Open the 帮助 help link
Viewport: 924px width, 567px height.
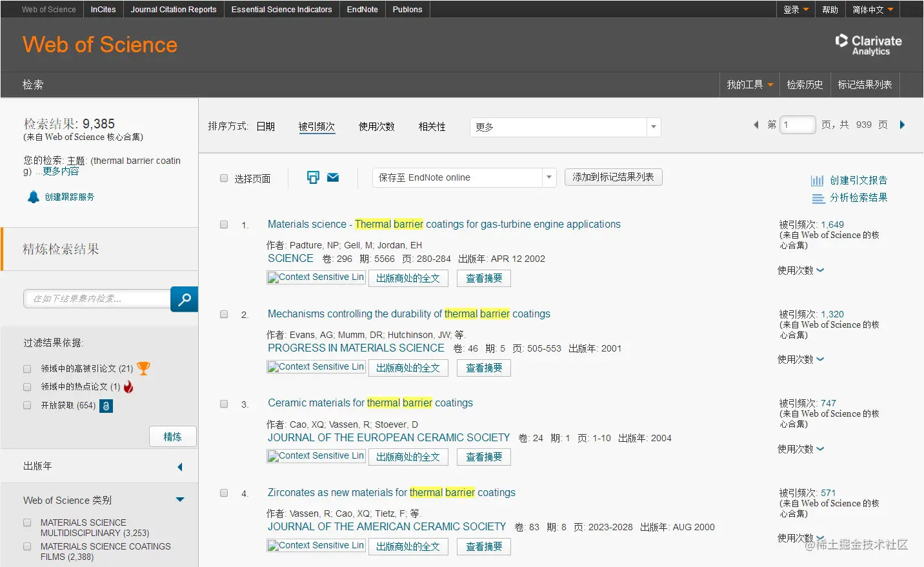830,10
